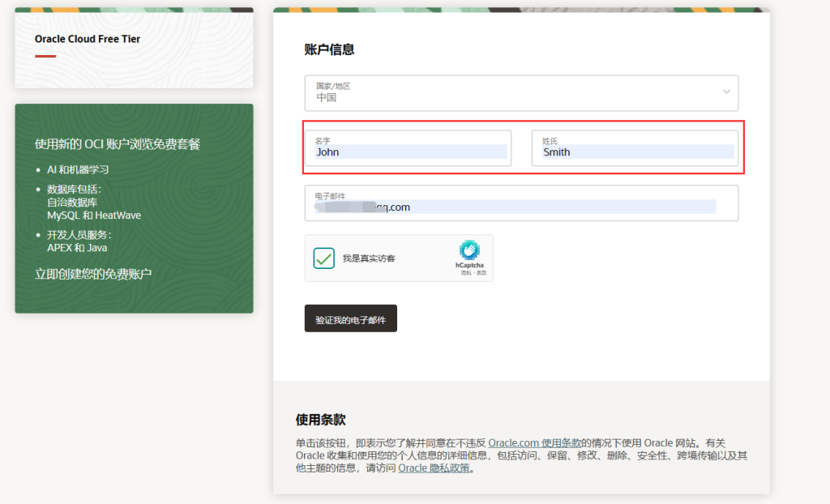Select the AI 和机器学习 bullet item
The image size is (830, 504).
[x=78, y=169]
